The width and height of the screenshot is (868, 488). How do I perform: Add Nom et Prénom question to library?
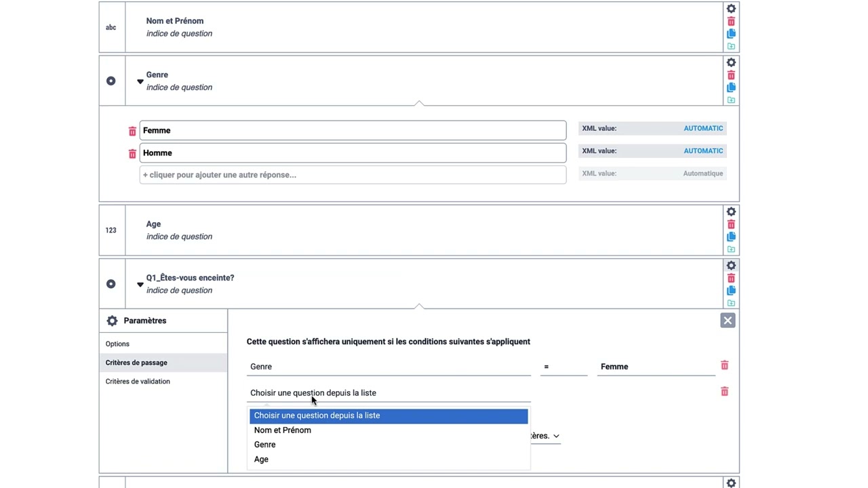coord(731,47)
